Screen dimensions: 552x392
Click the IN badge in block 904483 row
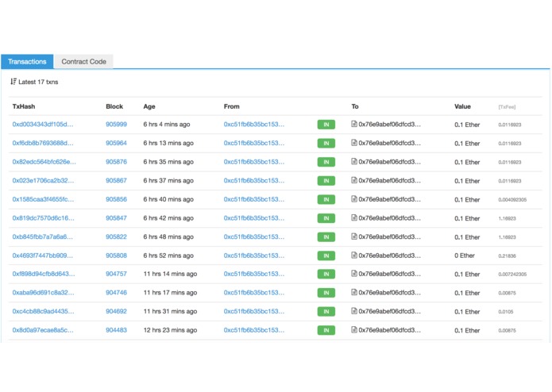[x=326, y=330]
